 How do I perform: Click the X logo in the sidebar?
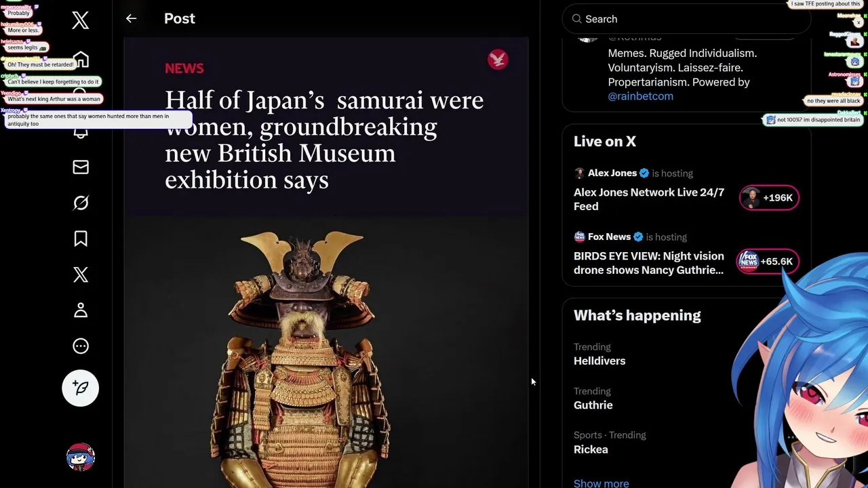(x=81, y=20)
